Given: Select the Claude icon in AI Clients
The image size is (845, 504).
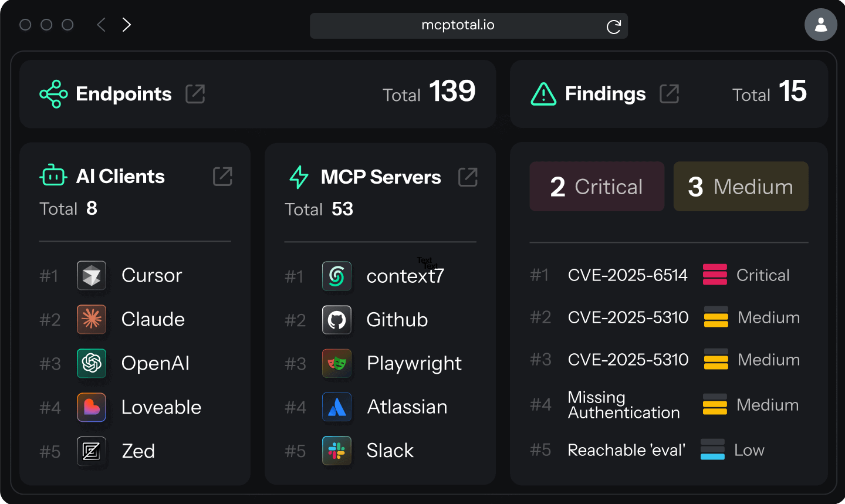Looking at the screenshot, I should [92, 319].
